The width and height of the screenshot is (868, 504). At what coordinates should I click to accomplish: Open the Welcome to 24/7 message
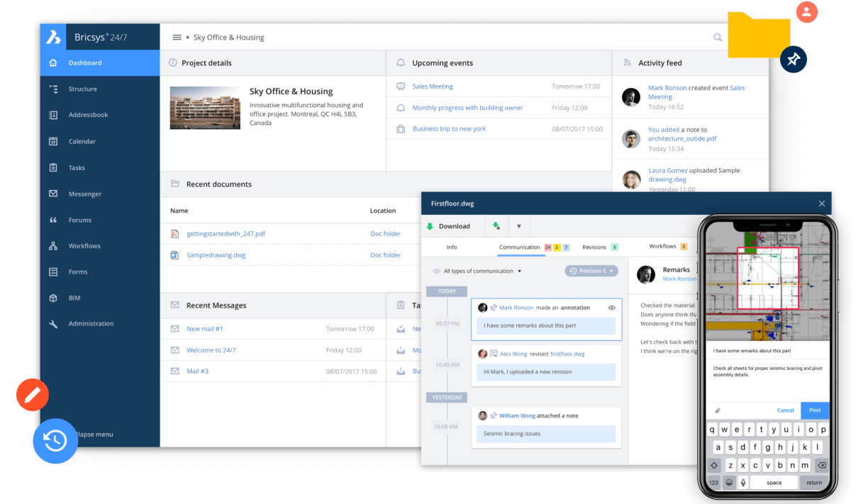pos(211,350)
